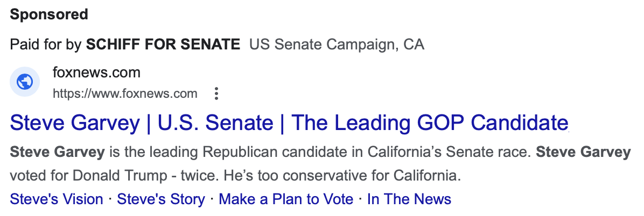Viewport: 644px width, 216px height.
Task: Click the SCHIFF FOR SENATE advertiser name
Action: pos(163,44)
